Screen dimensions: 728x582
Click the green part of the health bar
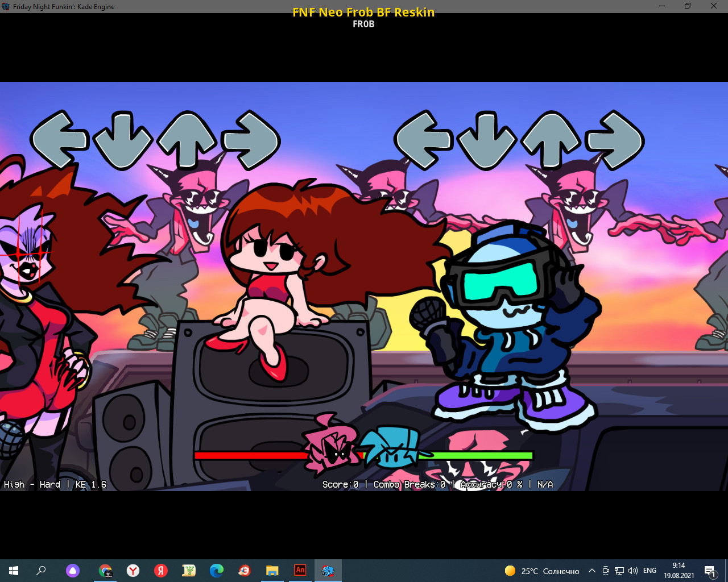tap(483, 455)
